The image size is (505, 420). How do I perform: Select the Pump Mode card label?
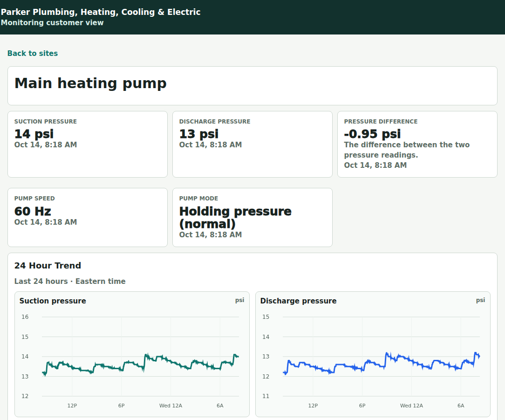pyautogui.click(x=199, y=198)
